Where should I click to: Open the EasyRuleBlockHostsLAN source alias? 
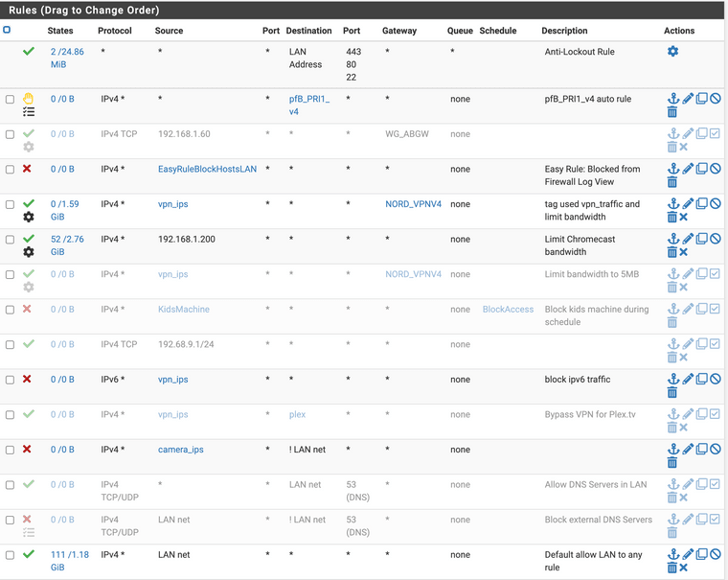(207, 169)
